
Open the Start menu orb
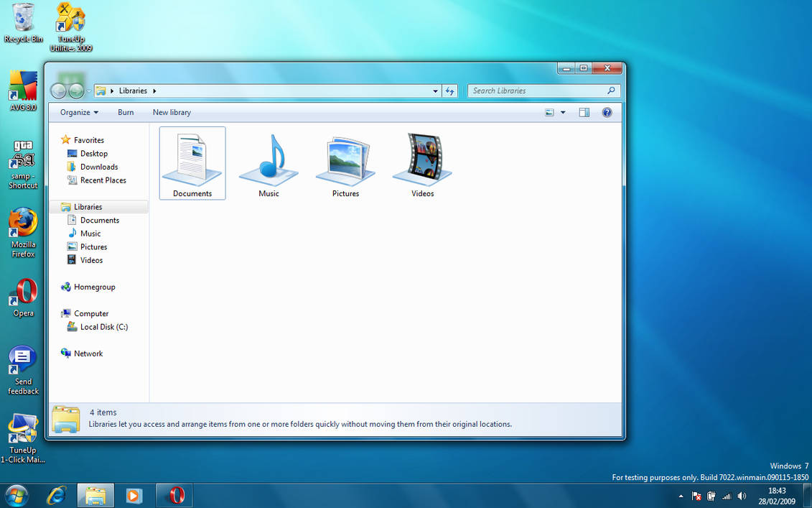coord(16,496)
